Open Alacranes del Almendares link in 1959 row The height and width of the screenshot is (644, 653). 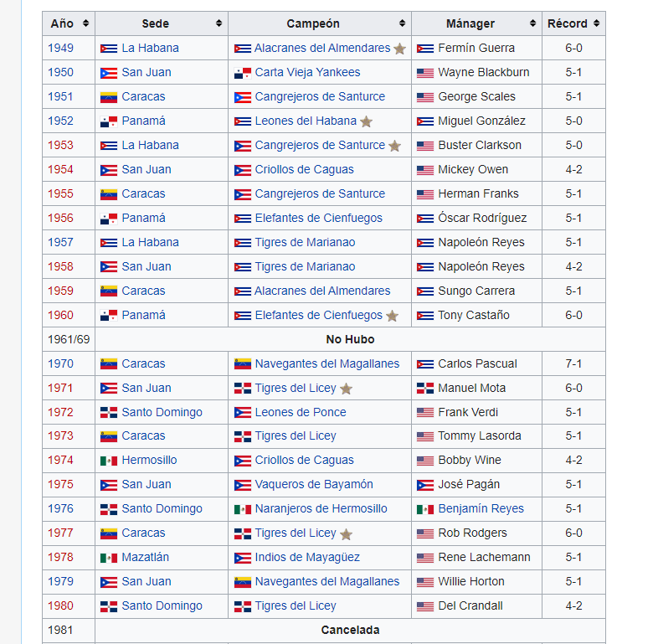(x=322, y=291)
